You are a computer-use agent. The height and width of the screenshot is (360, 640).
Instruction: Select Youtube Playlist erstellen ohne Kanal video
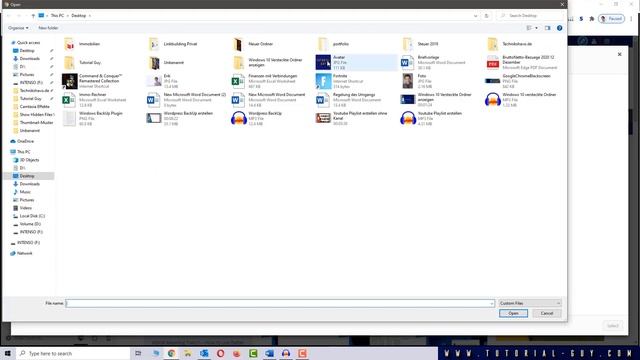click(323, 118)
